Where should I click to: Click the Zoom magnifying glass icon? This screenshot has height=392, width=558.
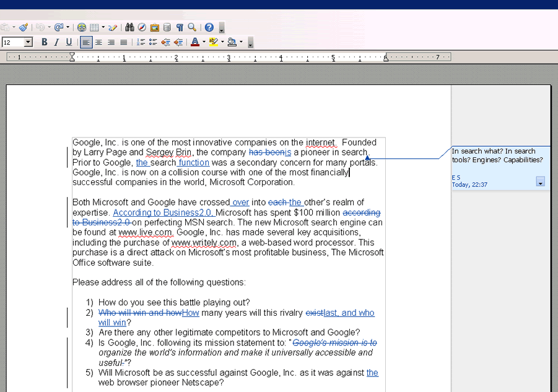192,27
